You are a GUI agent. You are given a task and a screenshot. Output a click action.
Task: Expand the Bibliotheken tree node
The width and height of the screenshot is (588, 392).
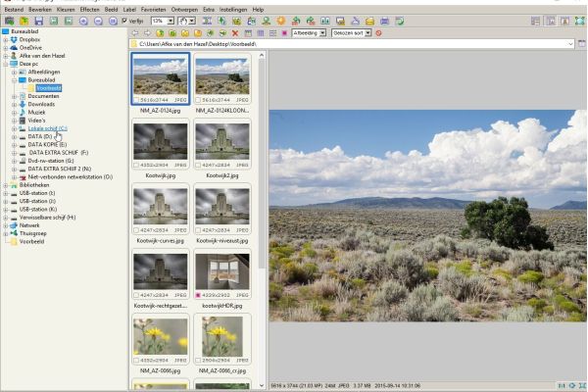5,184
